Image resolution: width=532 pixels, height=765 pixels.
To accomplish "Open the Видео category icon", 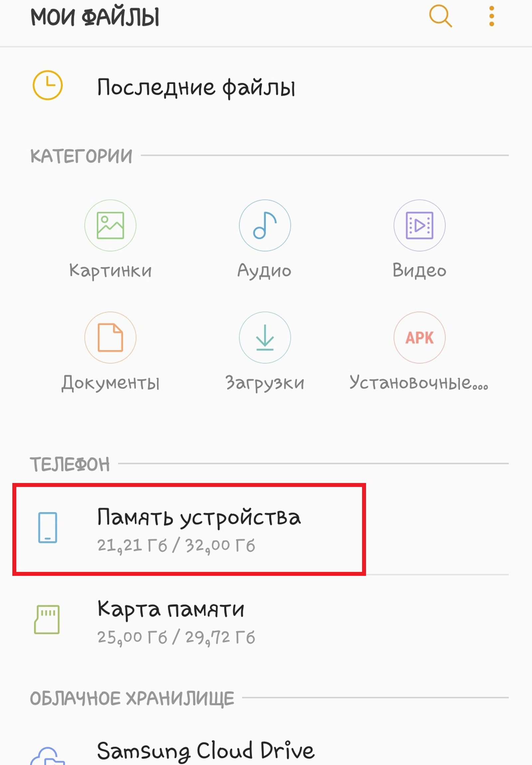I will pos(419,225).
